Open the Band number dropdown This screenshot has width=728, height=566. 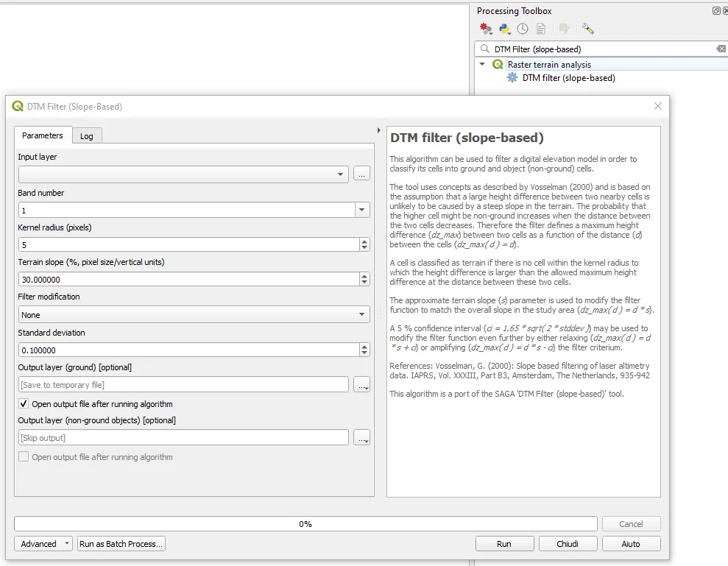pos(361,211)
